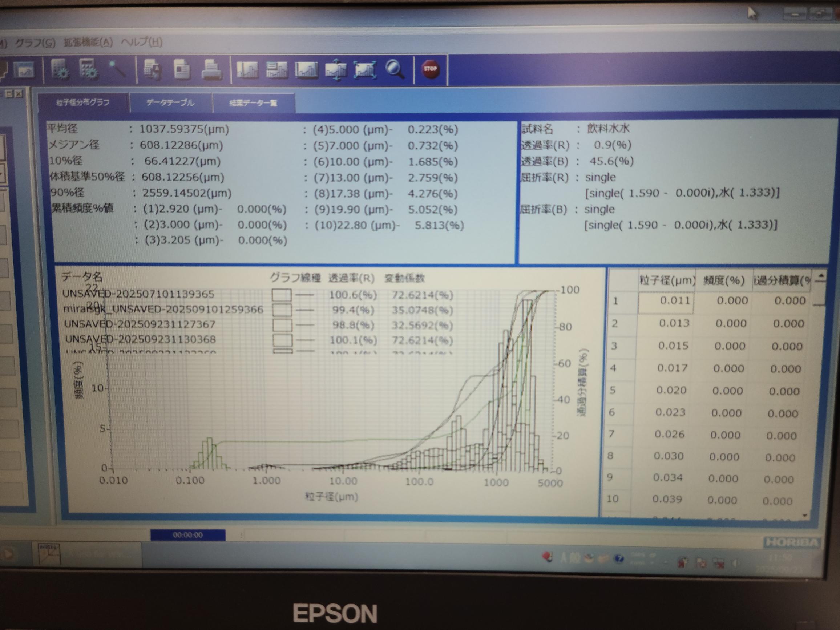840x630 pixels.
Task: Click the first bar-chart graph icon
Action: coord(247,70)
